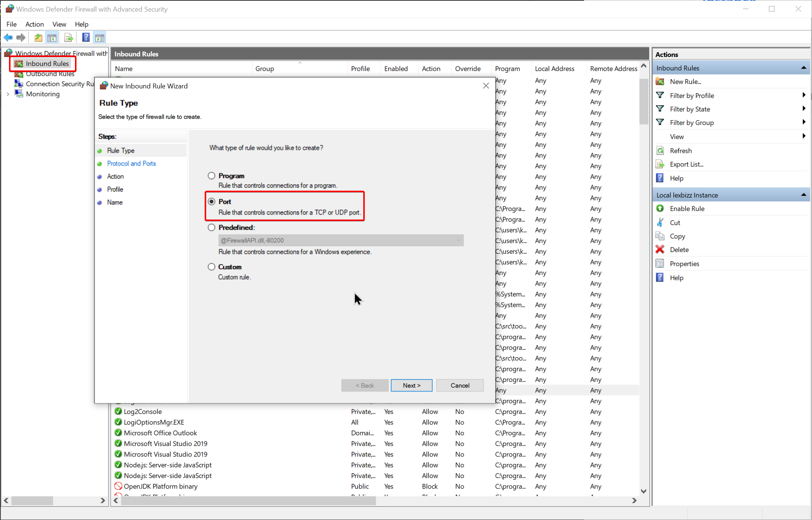Click the New Rule icon in Actions

[660, 81]
